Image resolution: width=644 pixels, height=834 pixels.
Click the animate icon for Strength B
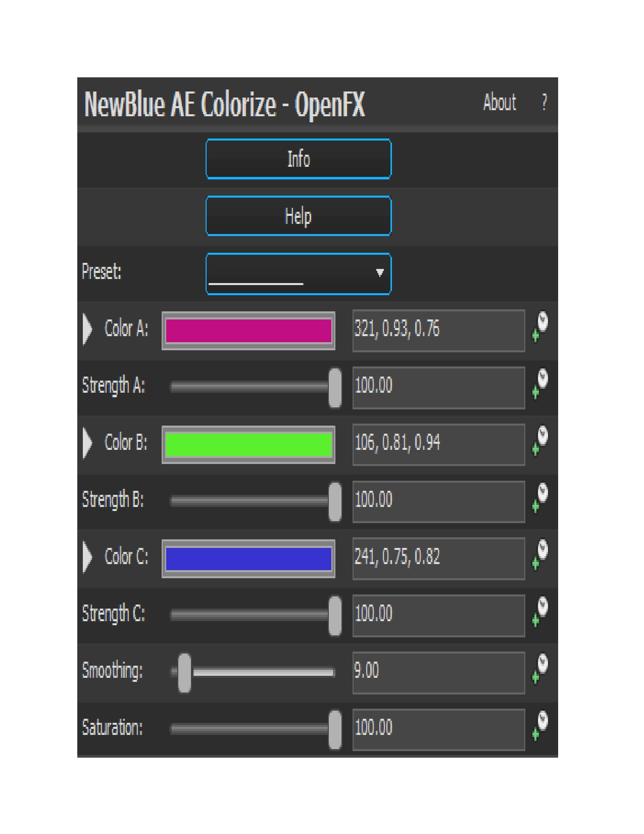[540, 498]
